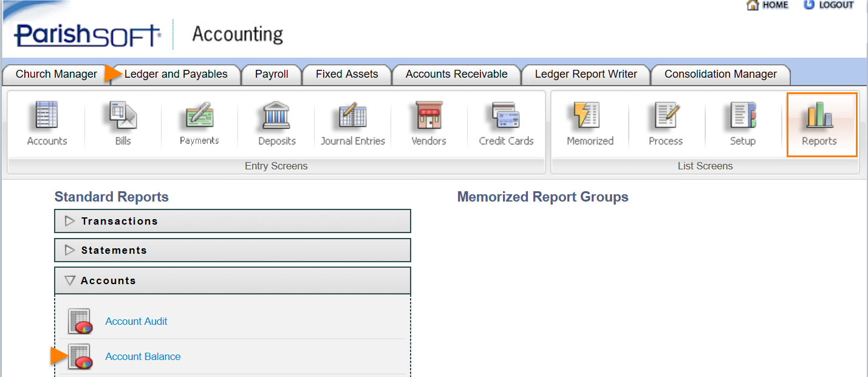Expand the Statements report group

point(233,250)
